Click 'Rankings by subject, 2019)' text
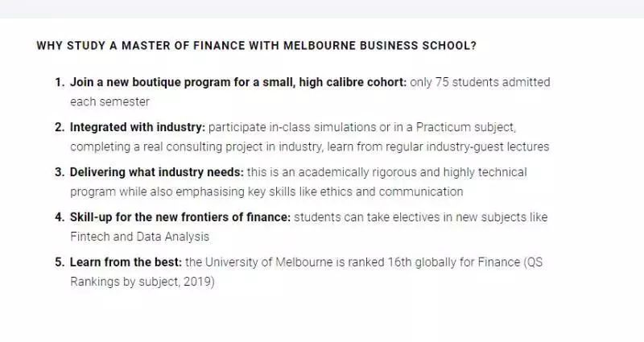The width and height of the screenshot is (644, 342). 142,282
